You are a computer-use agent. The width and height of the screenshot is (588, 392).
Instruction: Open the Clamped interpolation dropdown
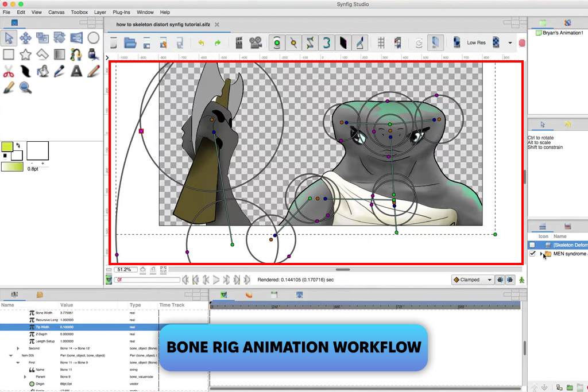click(473, 280)
